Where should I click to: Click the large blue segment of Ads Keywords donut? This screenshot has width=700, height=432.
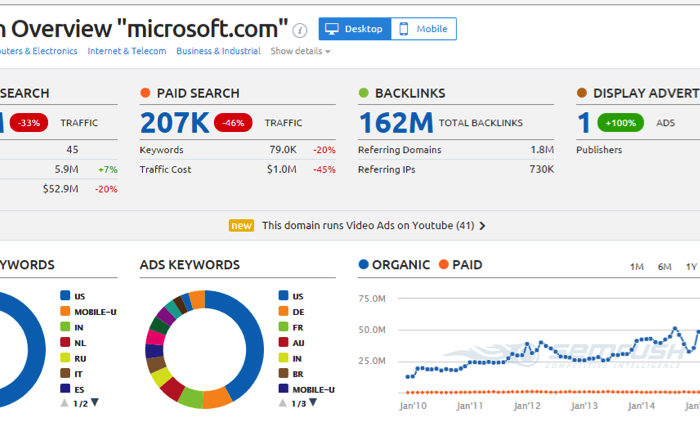click(252, 344)
